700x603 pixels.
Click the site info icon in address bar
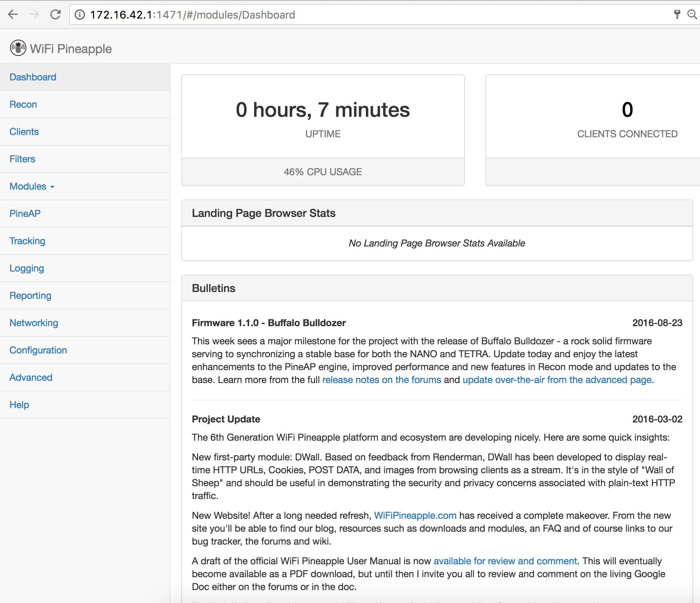pos(80,15)
